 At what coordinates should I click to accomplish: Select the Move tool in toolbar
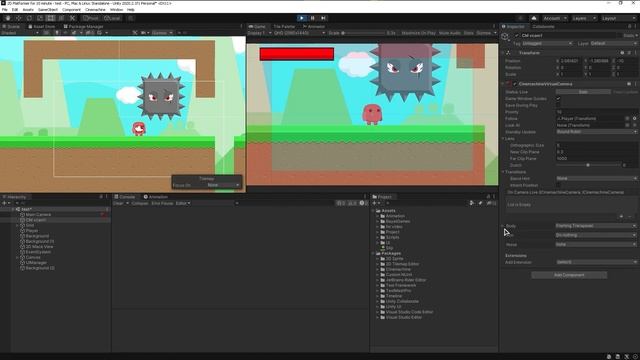(x=18, y=18)
